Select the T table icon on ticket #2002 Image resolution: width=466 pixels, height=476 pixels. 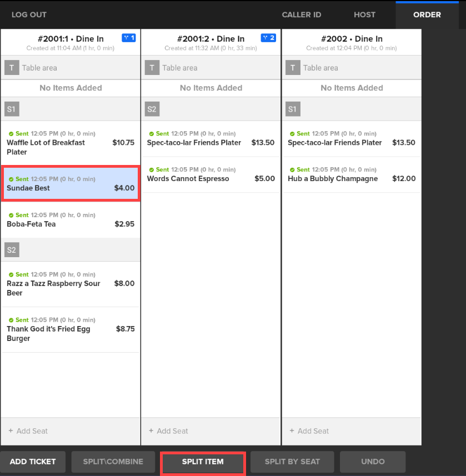click(x=293, y=68)
